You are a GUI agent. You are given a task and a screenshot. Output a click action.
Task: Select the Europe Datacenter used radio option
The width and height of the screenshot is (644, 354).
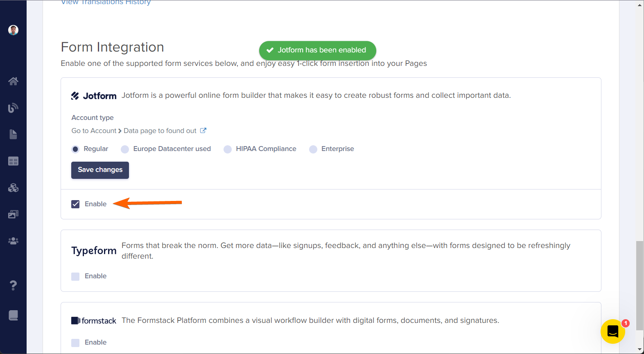pyautogui.click(x=125, y=149)
